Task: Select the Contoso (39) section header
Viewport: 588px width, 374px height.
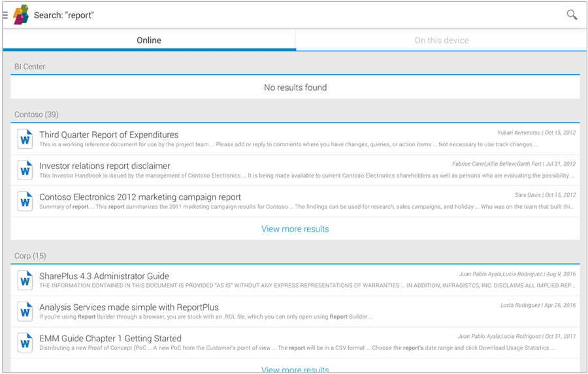Action: [x=36, y=114]
